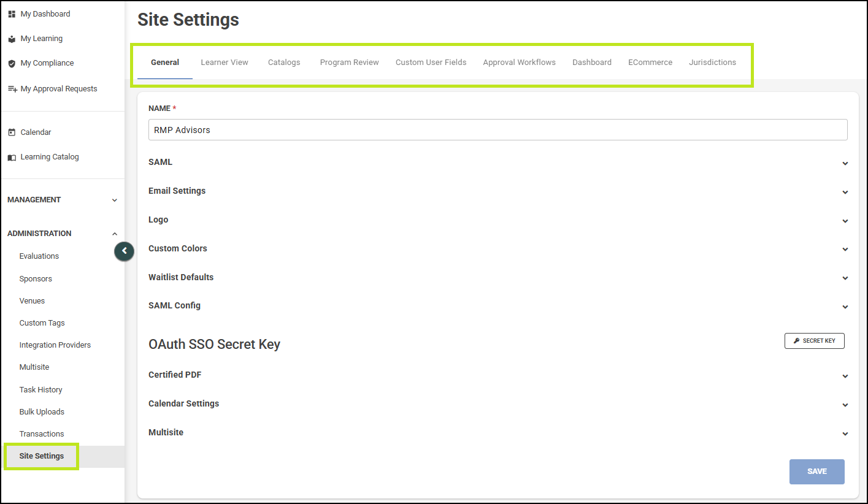Expand the SAML settings section
Screen dimensions: 868x504
(x=497, y=162)
